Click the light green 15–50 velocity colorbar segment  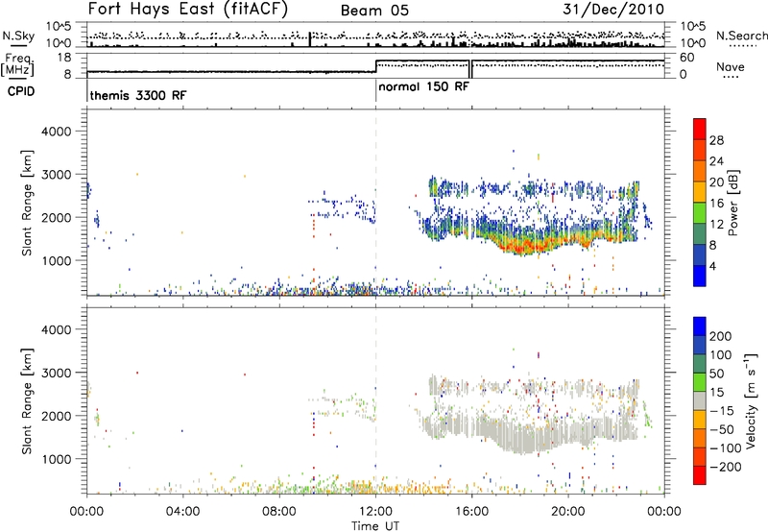click(x=700, y=382)
